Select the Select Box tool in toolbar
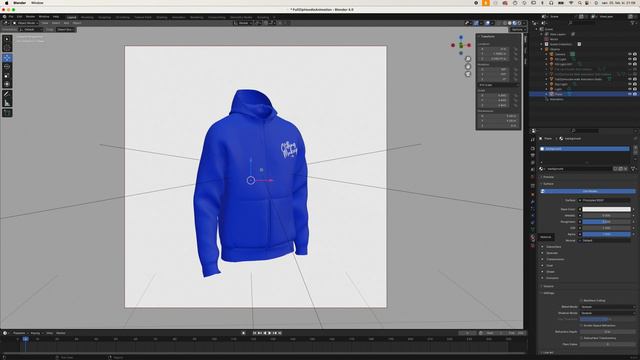Viewport: 640px width, 360px height. (x=7, y=39)
